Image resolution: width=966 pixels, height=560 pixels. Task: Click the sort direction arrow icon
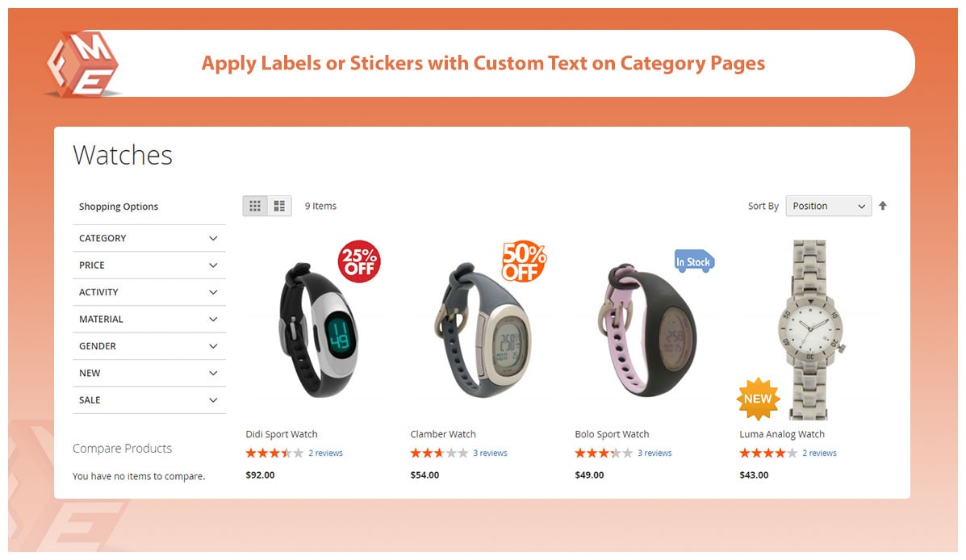click(883, 206)
